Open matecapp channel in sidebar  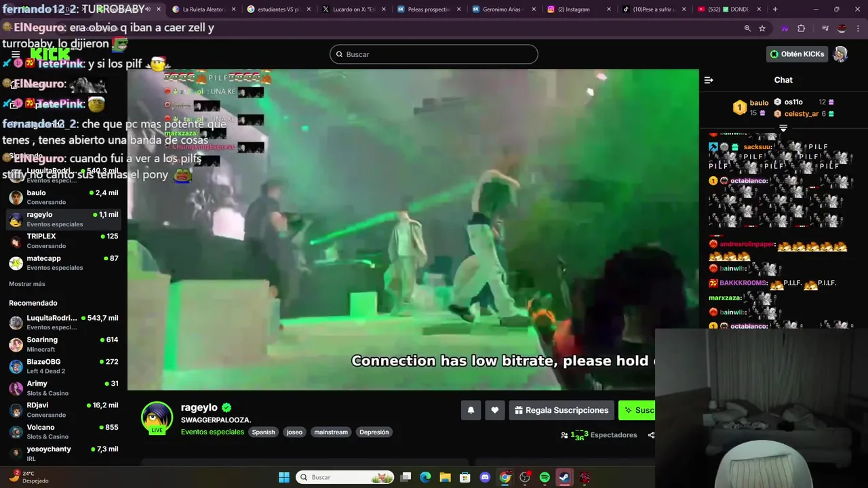click(x=64, y=262)
